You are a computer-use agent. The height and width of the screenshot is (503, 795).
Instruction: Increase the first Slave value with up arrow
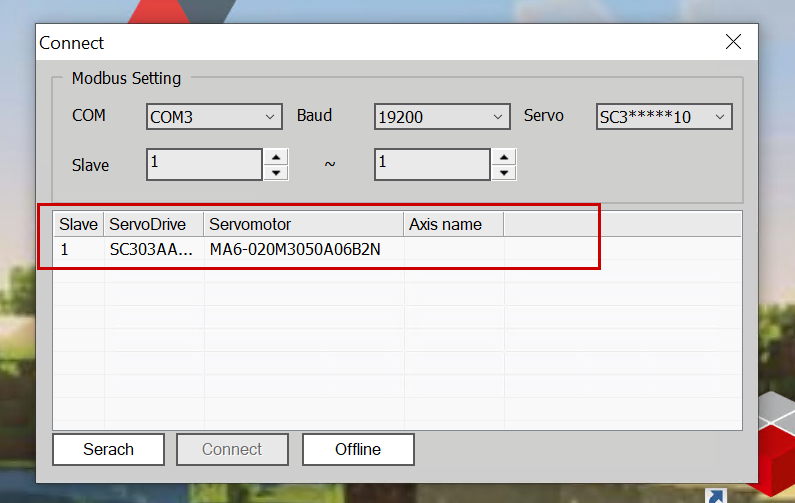[276, 156]
